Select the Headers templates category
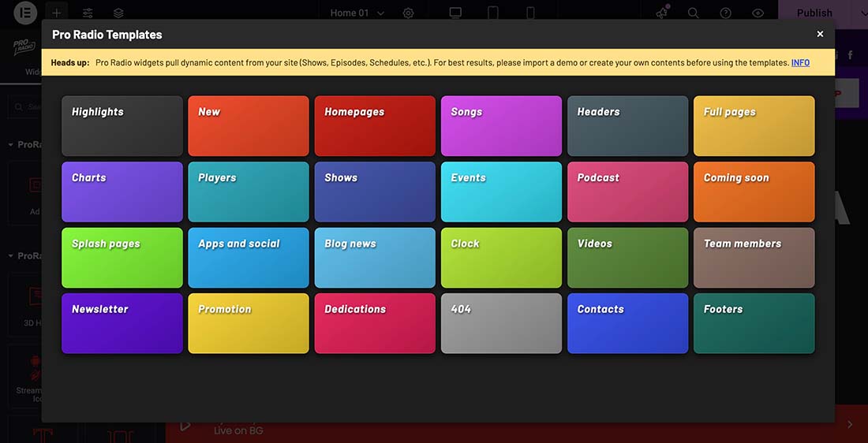Image resolution: width=868 pixels, height=443 pixels. click(x=627, y=125)
